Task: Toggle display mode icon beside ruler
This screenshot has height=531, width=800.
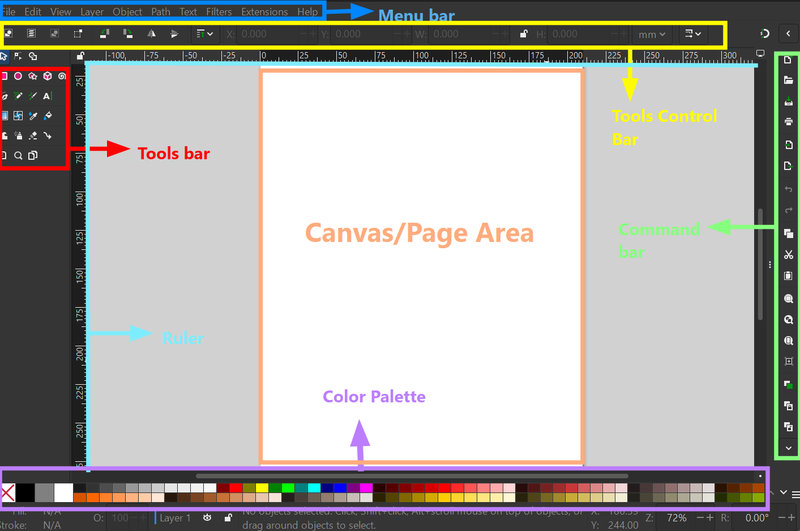Action: pos(760,54)
